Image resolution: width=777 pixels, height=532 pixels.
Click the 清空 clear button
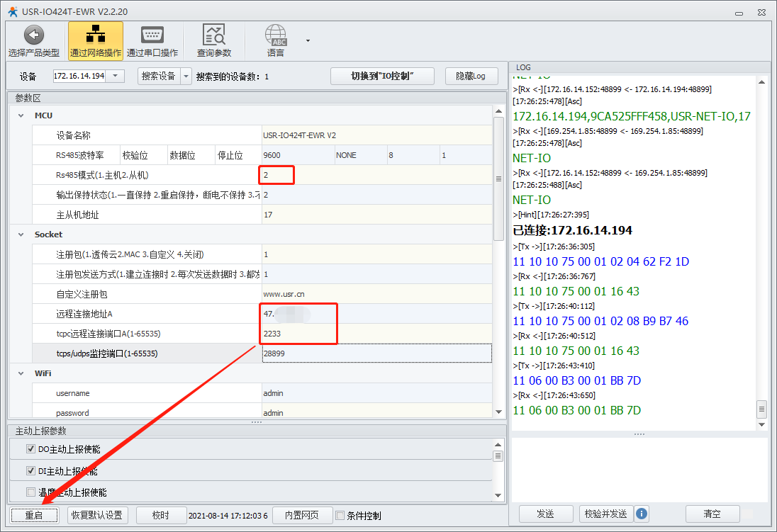tap(712, 514)
